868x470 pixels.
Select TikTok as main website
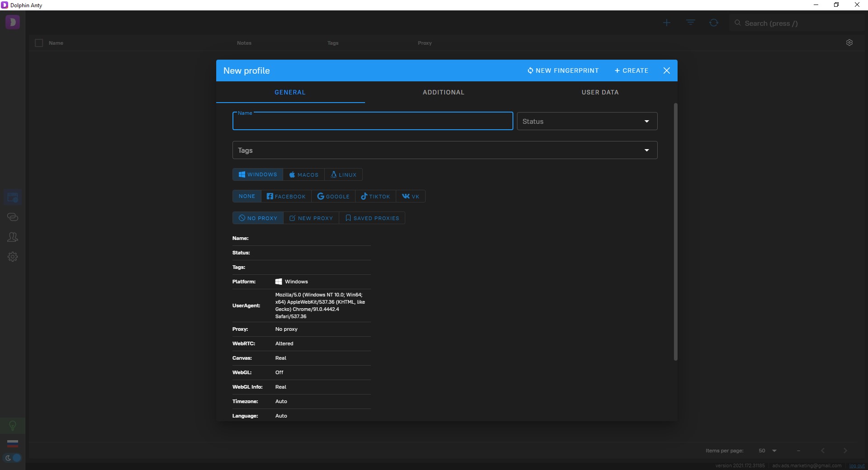pos(375,196)
